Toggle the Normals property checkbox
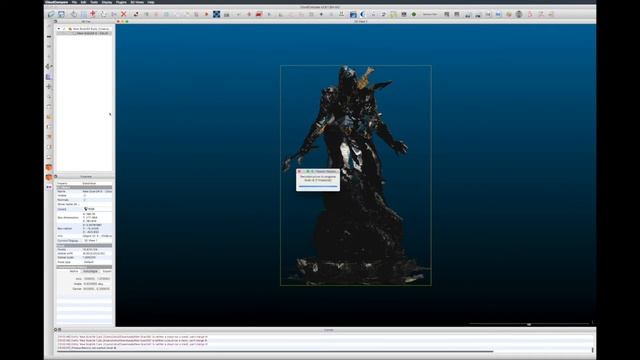Screen dimensions: 640x360 [x=85, y=200]
